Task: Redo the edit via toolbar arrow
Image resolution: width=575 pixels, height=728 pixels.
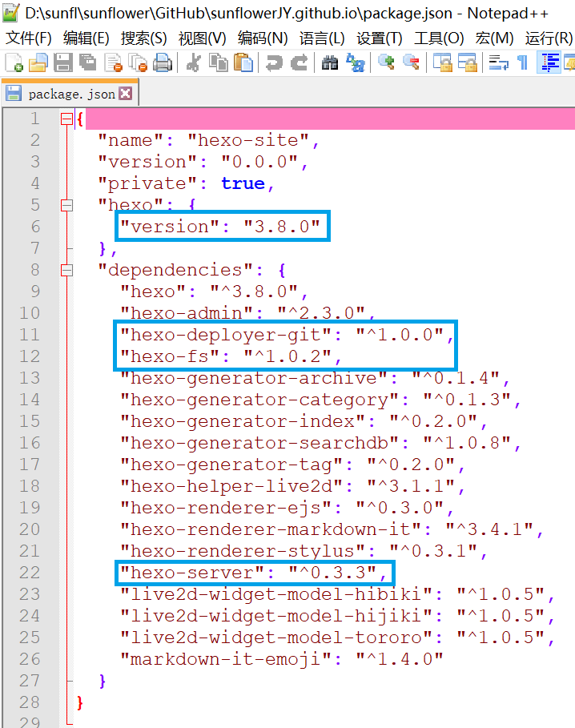Action: pos(299,62)
